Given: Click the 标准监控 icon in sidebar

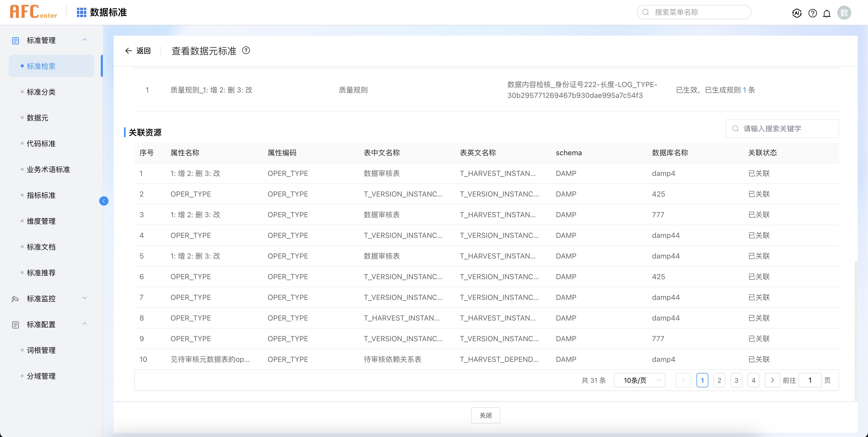Looking at the screenshot, I should (x=16, y=299).
